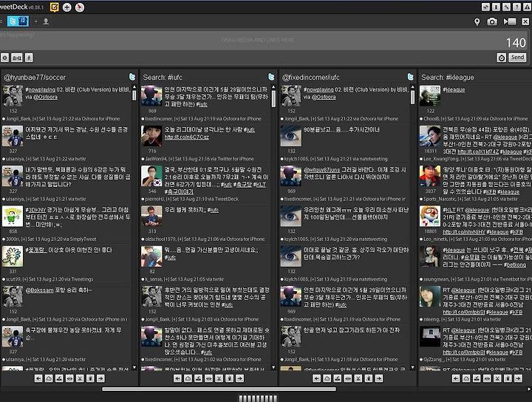Click the eye icon under @hyunbae77/soccer column
The image size is (532, 402).
click(69, 378)
